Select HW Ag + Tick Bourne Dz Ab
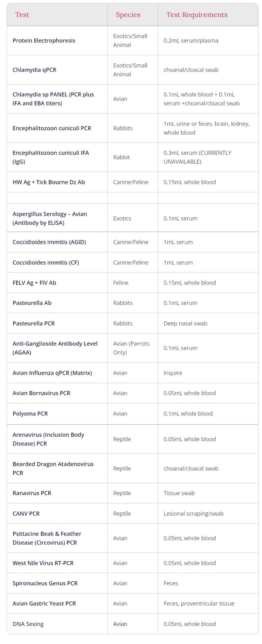 tap(49, 182)
